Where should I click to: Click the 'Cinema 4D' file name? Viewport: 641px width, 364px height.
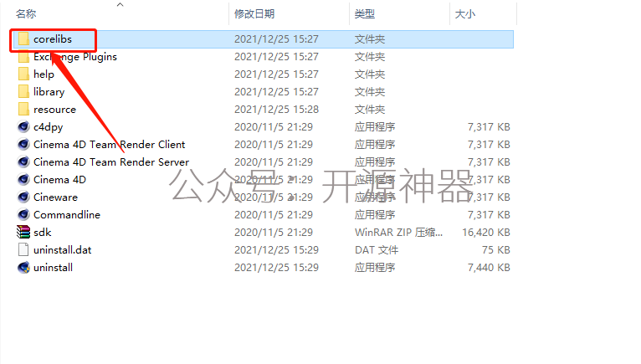point(59,180)
